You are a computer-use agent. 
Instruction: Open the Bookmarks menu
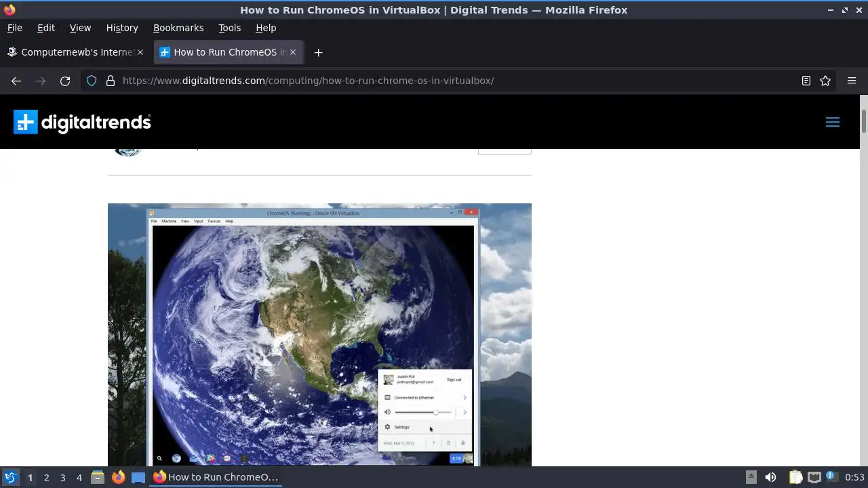(x=178, y=28)
